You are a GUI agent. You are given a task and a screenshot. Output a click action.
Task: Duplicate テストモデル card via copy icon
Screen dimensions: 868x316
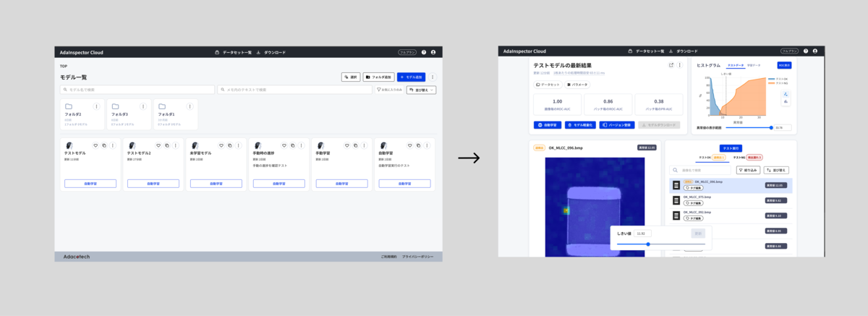(104, 145)
